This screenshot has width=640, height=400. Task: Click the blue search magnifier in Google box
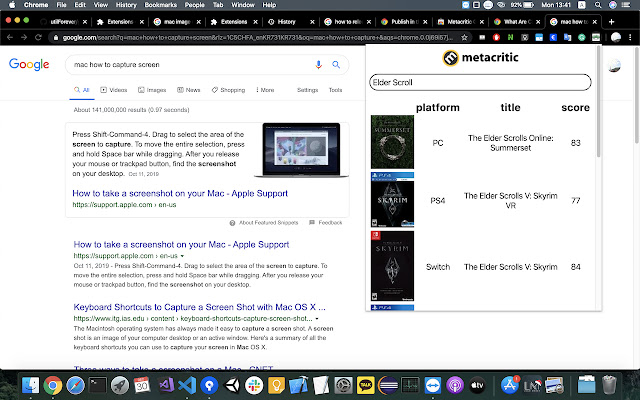coord(336,64)
